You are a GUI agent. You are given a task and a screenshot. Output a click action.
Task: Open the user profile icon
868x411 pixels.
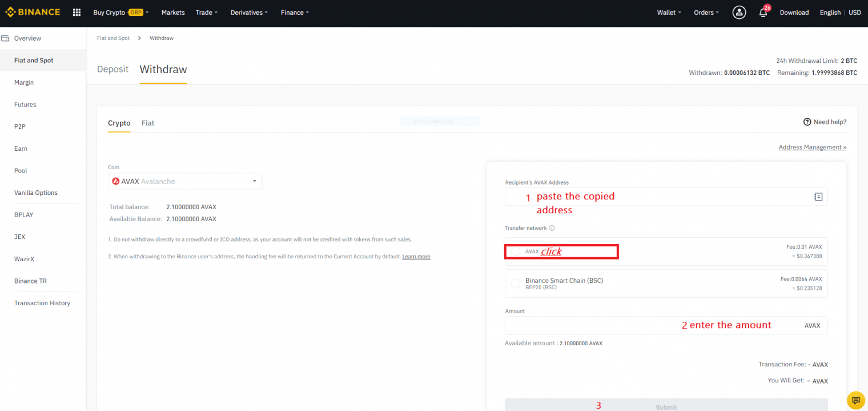tap(739, 12)
